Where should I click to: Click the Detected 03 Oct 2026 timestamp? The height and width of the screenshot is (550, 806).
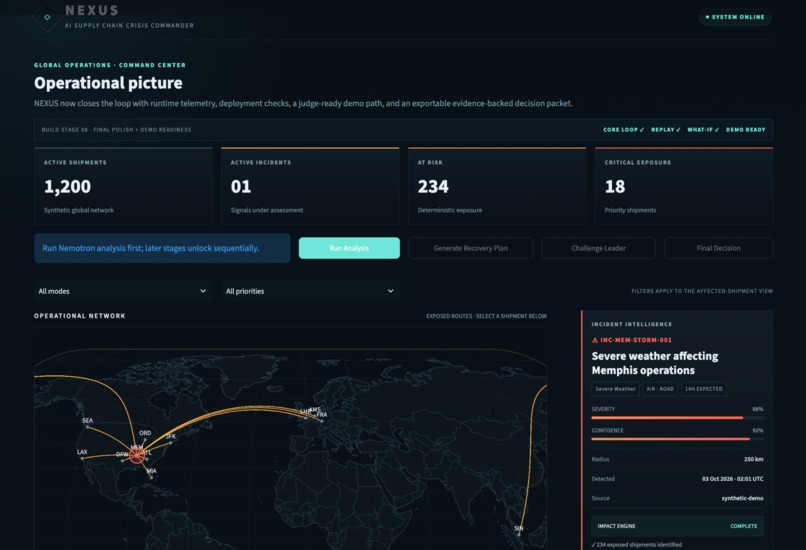tap(732, 479)
